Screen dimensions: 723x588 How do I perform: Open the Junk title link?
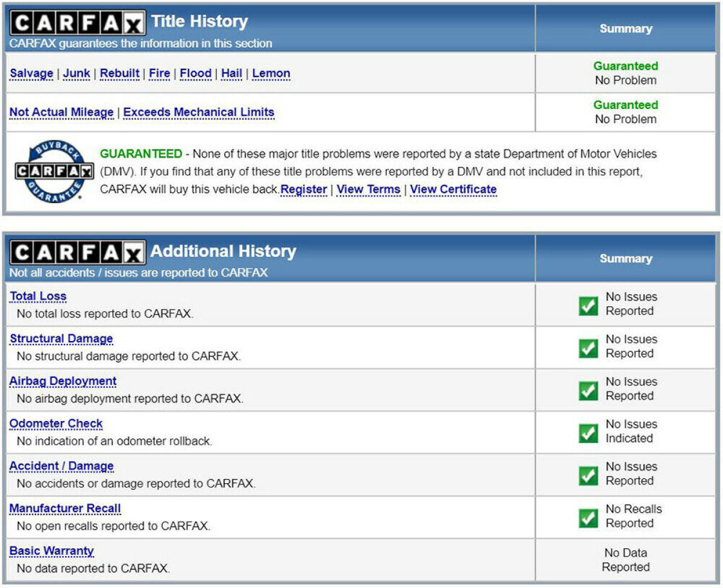77,73
